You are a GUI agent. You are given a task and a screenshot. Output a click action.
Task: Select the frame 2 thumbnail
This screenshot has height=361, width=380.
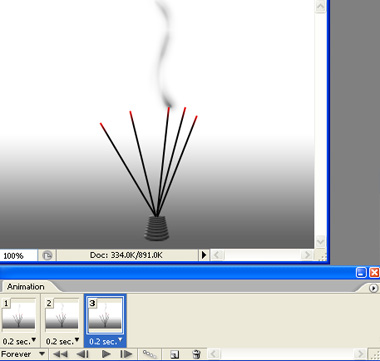tap(62, 315)
